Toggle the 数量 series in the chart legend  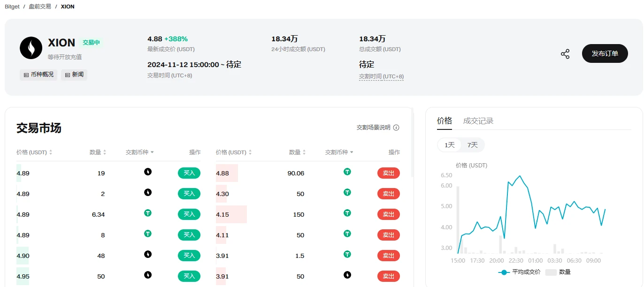tap(559, 272)
